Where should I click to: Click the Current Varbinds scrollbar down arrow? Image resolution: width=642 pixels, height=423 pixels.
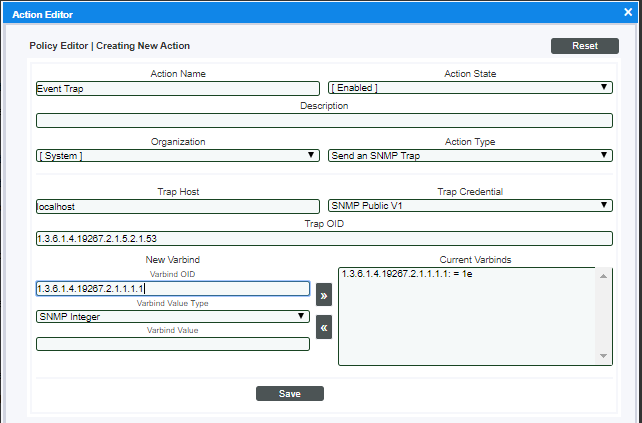click(x=603, y=357)
